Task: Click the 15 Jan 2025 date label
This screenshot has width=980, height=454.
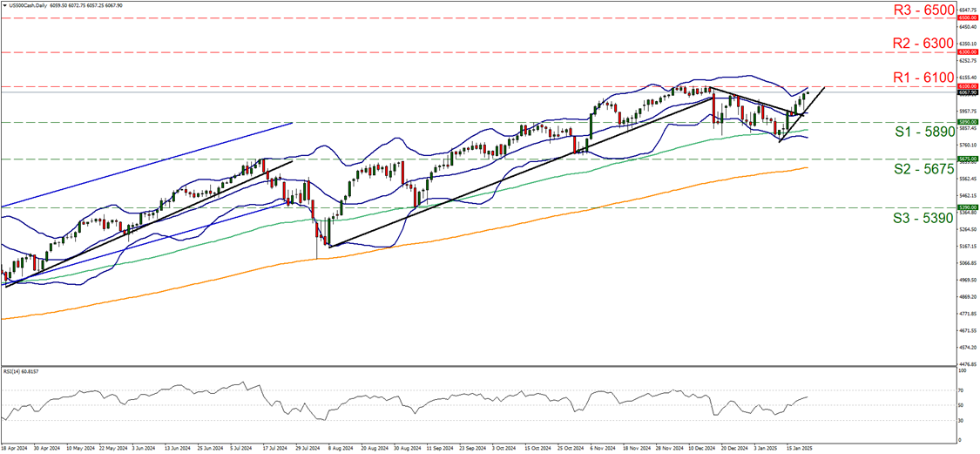Action: [x=801, y=450]
